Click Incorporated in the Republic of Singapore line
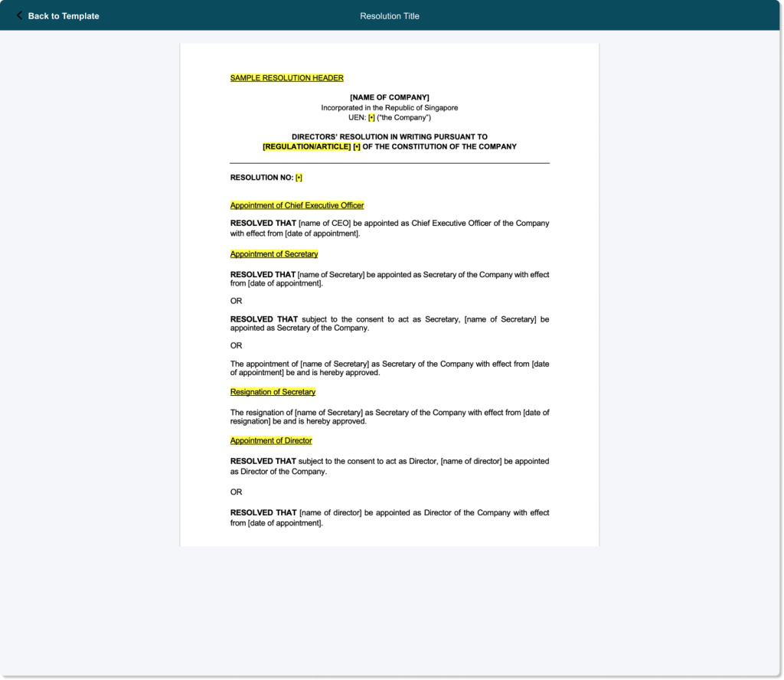Image resolution: width=784 pixels, height=680 pixels. tap(389, 108)
